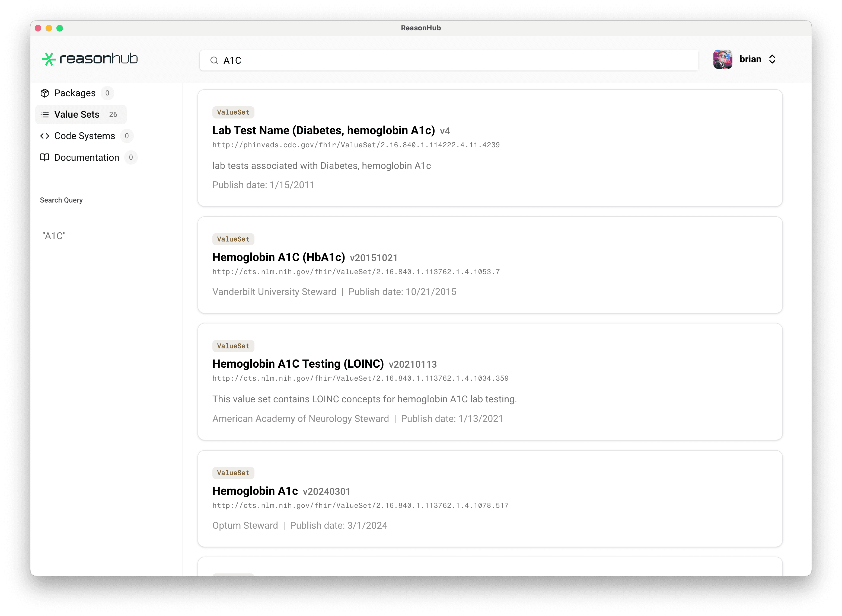Click the Hemoglobin A1c v20240301 title
This screenshot has width=842, height=616.
pos(255,491)
